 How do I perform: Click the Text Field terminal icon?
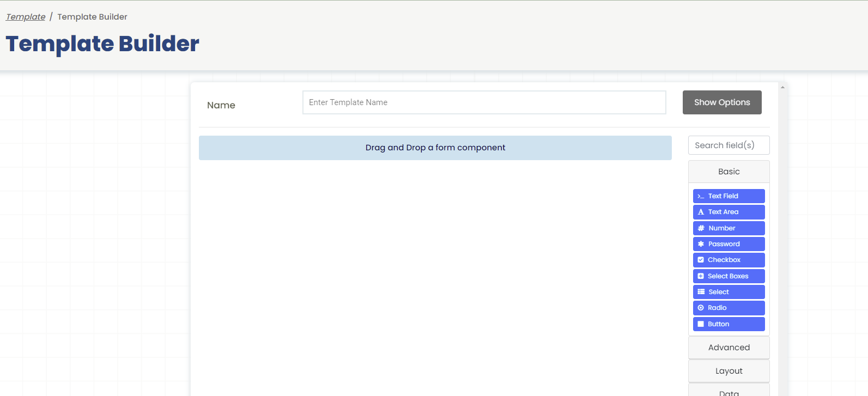[x=701, y=196]
